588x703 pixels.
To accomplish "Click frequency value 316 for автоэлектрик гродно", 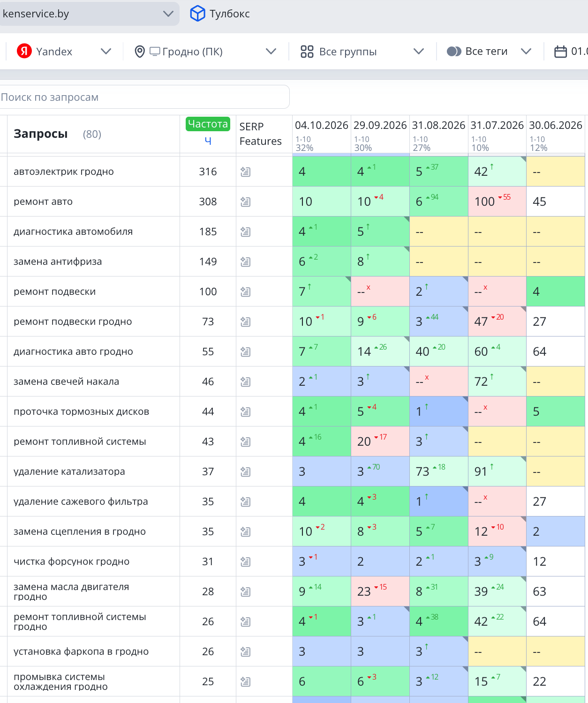I will click(x=208, y=172).
